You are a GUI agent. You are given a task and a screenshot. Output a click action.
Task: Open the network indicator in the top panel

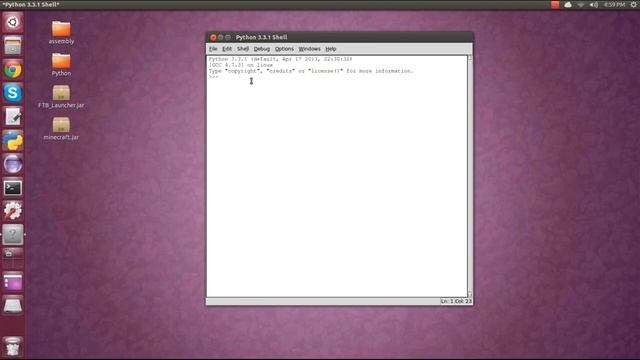[580, 5]
